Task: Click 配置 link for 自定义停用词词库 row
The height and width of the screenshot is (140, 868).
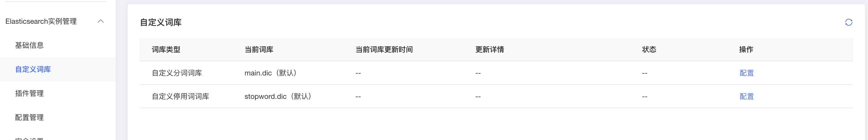Action: pyautogui.click(x=746, y=96)
